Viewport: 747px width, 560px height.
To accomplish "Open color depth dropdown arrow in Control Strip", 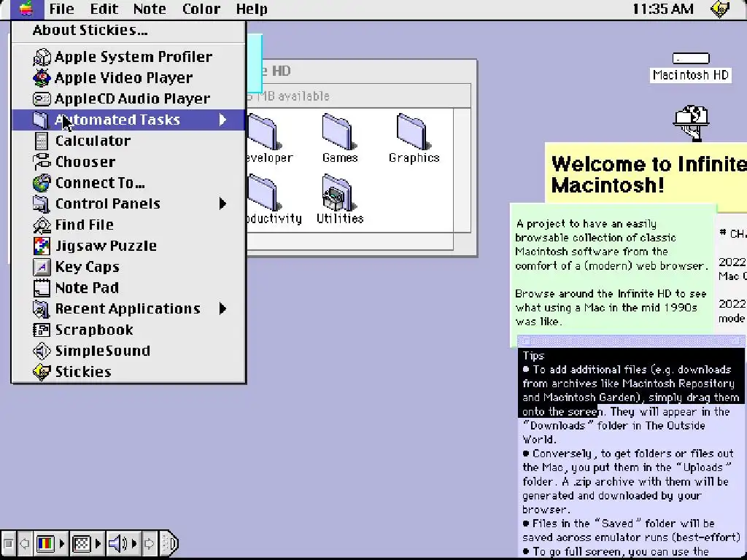I will (62, 543).
